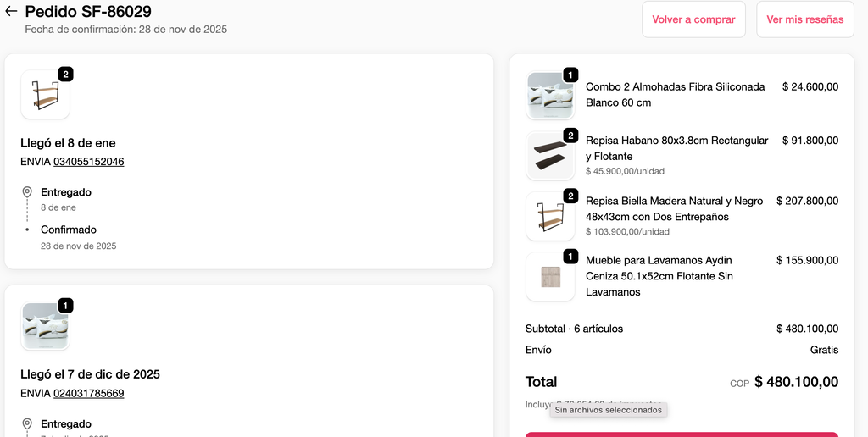Screen dimensions: 868x437
Task: Open tracking link 024031785669
Action: pyautogui.click(x=88, y=393)
